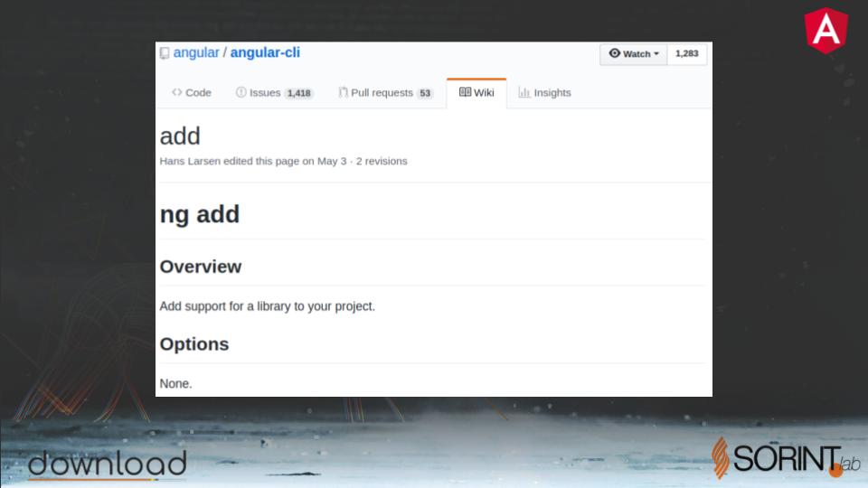Click the 'None.' text under Options

(x=175, y=383)
